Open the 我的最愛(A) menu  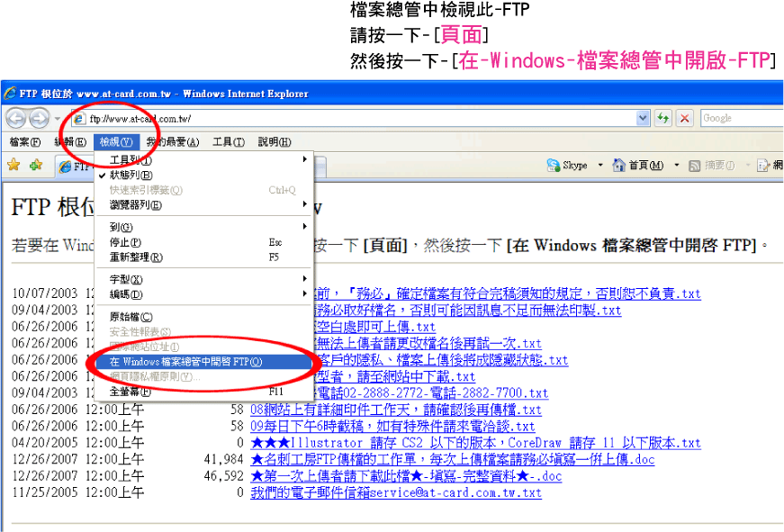tap(173, 142)
